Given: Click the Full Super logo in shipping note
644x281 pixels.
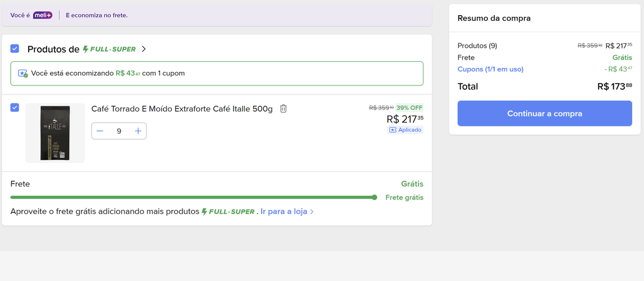Looking at the screenshot, I should (x=228, y=211).
